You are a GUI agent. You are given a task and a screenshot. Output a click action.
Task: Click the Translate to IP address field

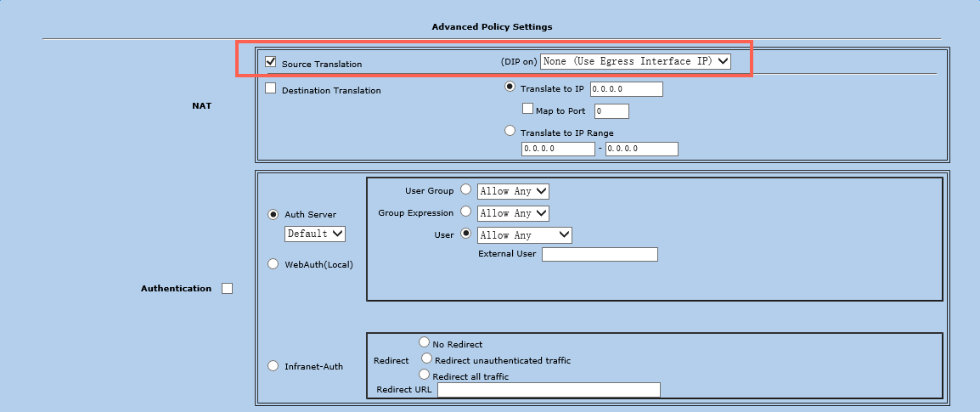626,89
